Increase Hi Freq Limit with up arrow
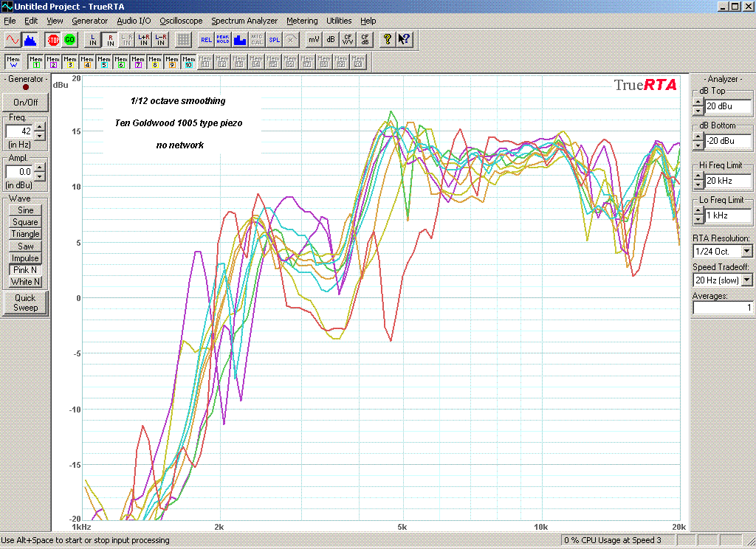 pyautogui.click(x=698, y=177)
